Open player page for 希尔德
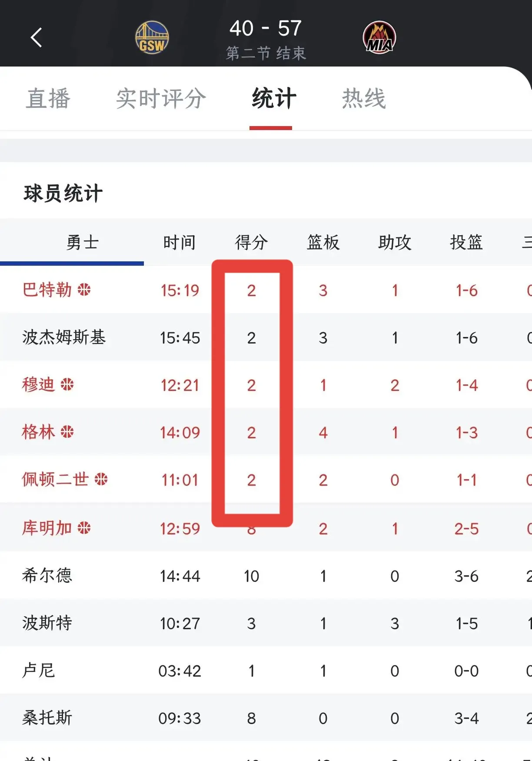Screen dimensions: 532x761 click(x=47, y=575)
